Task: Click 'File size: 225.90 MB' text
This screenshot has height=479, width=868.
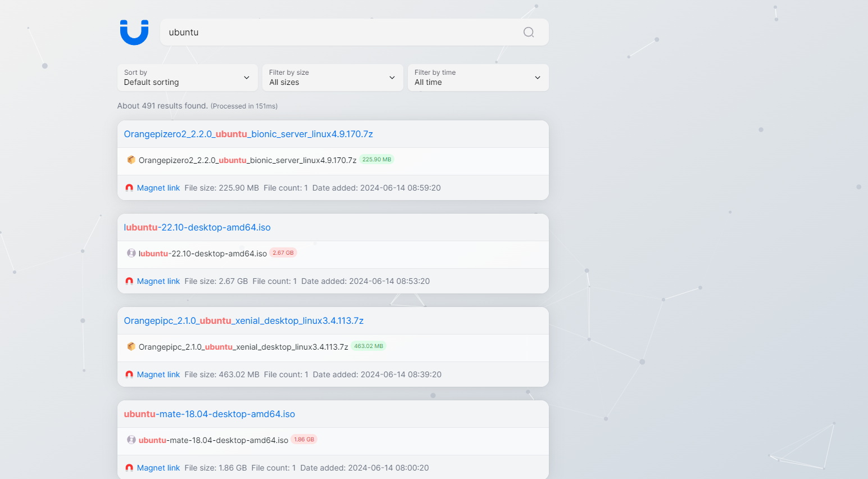Action: 222,188
